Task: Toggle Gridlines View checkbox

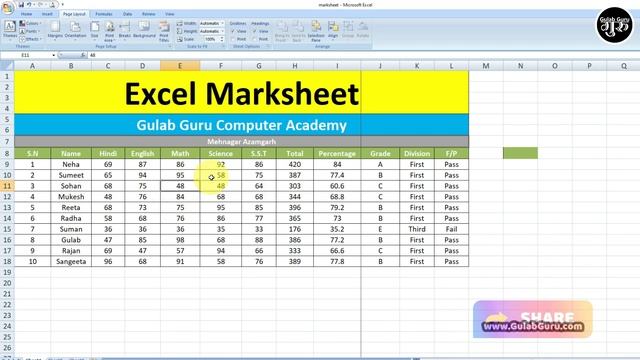Action: pyautogui.click(x=233, y=31)
